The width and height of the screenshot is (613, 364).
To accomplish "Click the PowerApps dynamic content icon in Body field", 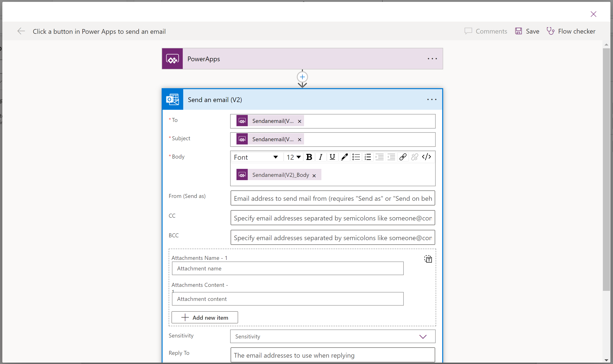I will click(x=242, y=175).
